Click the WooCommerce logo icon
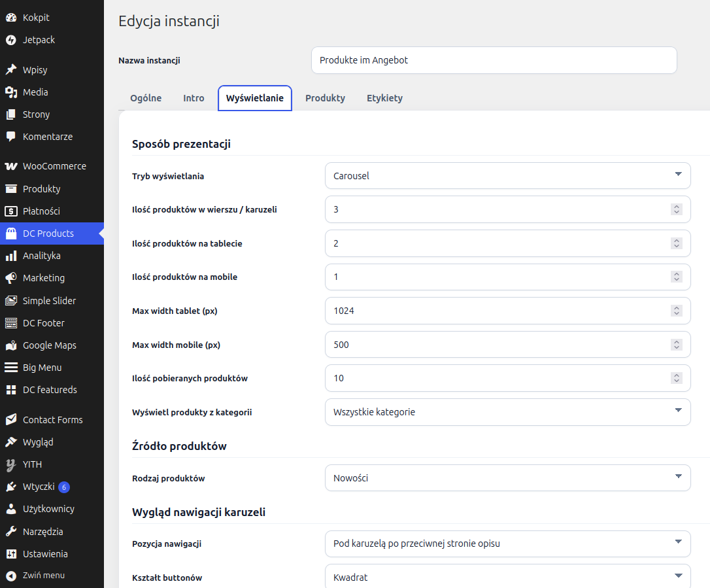The image size is (710, 588). pyautogui.click(x=11, y=166)
